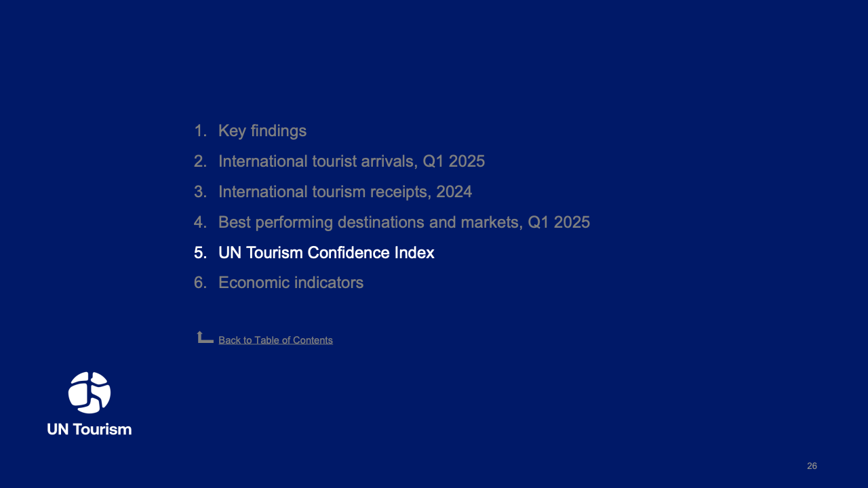Screen dimensions: 868x488
Task: Click list number 4 before Best performing destinations
Action: (x=199, y=222)
